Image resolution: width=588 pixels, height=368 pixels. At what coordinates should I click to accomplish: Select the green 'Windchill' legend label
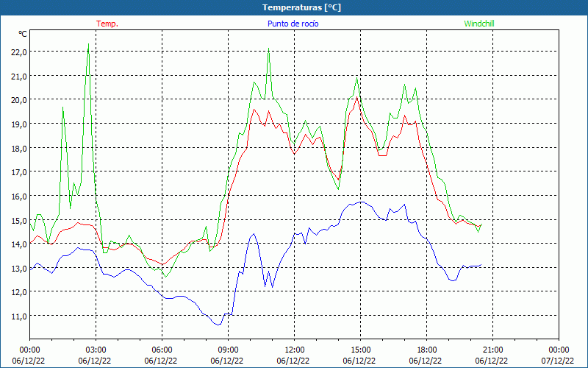coord(479,24)
